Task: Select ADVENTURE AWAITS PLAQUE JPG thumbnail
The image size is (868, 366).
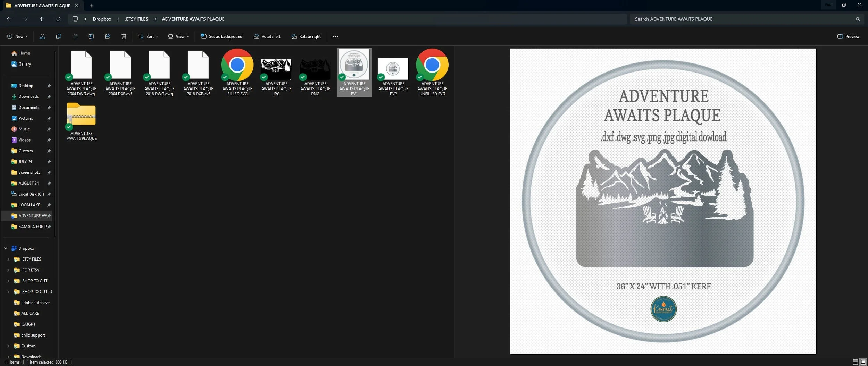Action: click(x=276, y=73)
